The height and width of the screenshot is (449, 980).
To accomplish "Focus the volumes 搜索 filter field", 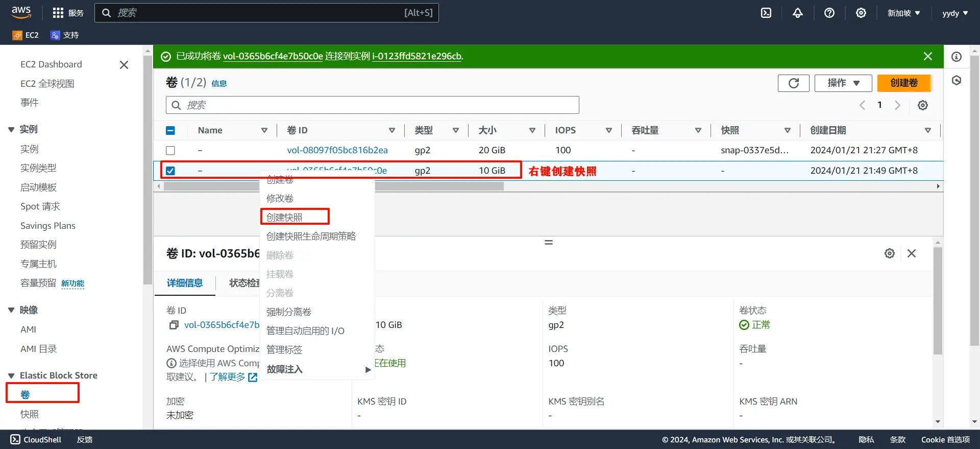I will pos(373,105).
